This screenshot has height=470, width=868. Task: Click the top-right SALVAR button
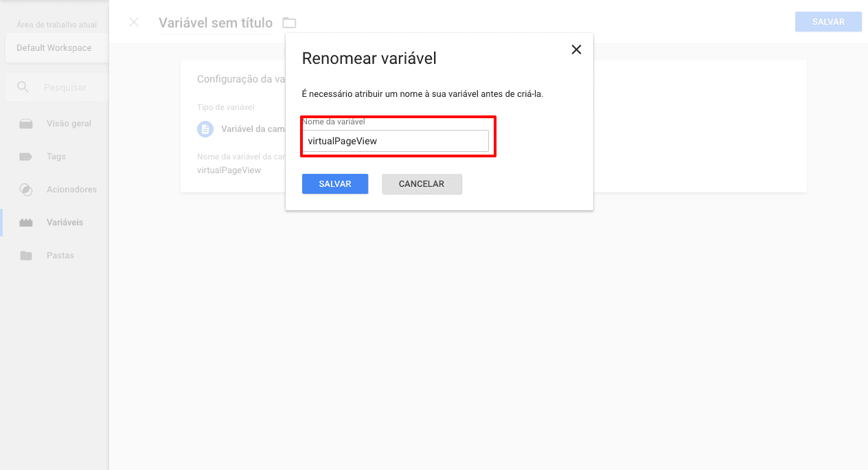pyautogui.click(x=828, y=21)
